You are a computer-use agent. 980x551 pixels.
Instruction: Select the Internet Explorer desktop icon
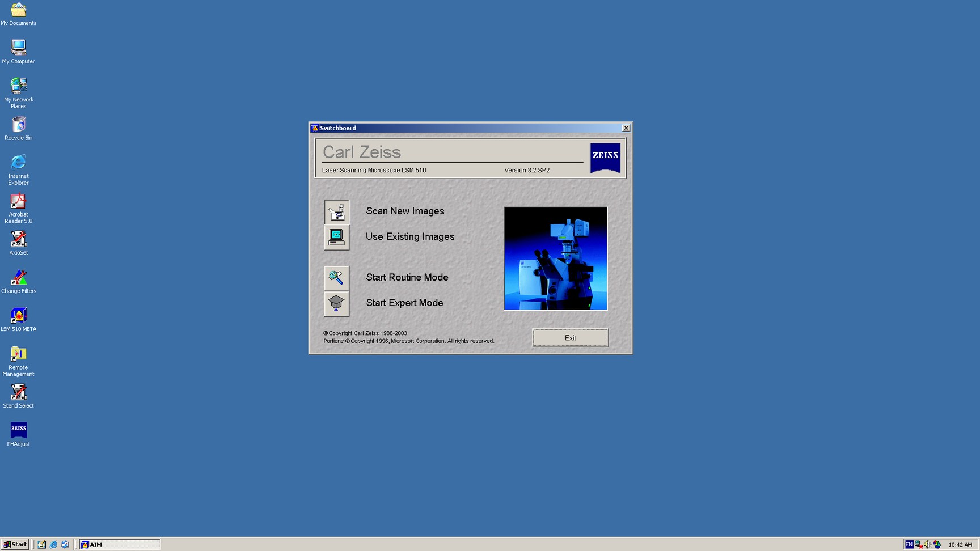(x=19, y=169)
